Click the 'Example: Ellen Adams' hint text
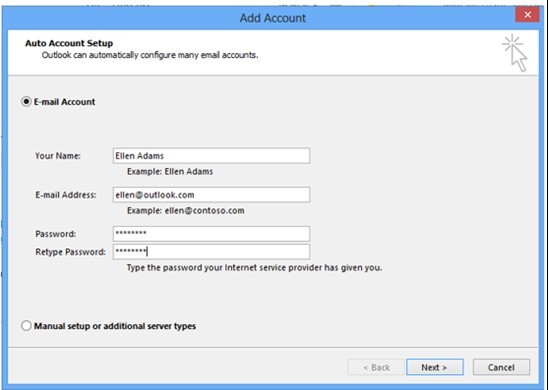This screenshot has height=390, width=549. [x=170, y=172]
